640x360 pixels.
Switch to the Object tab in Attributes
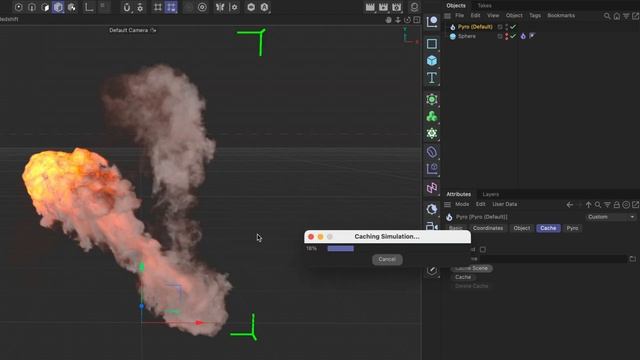tap(522, 228)
